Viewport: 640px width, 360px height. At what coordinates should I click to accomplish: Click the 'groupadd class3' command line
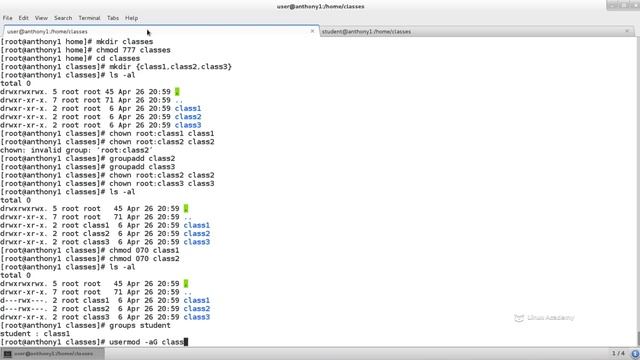[x=88, y=167]
